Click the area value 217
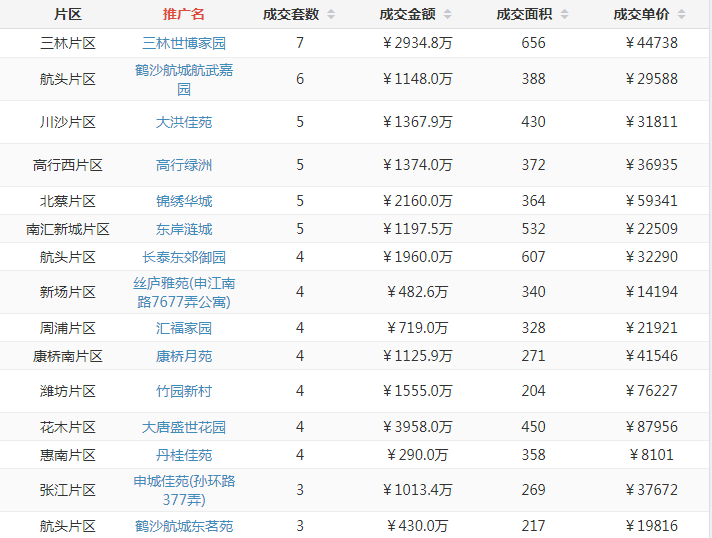This screenshot has height=538, width=712. point(534,526)
